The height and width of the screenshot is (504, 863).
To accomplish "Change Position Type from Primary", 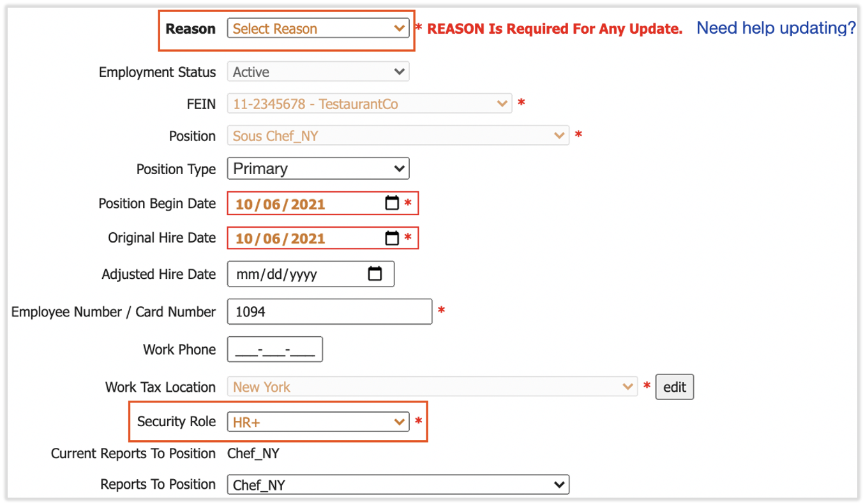I will (x=318, y=169).
